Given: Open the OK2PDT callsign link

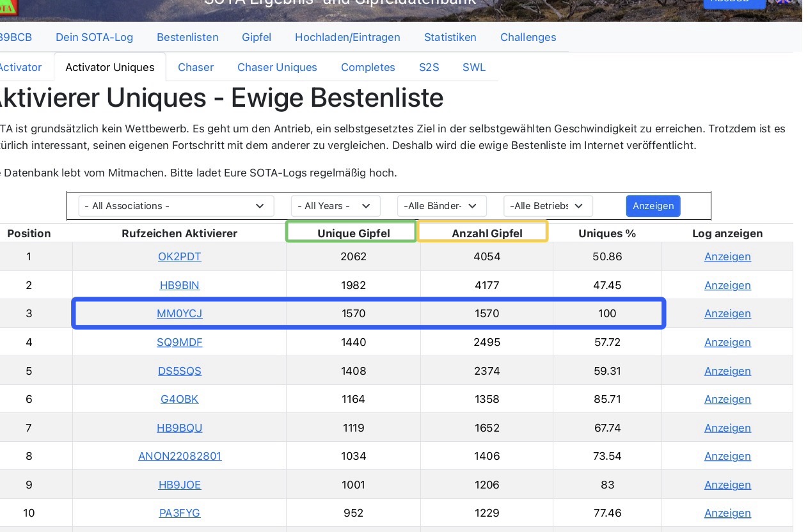Looking at the screenshot, I should [x=180, y=256].
